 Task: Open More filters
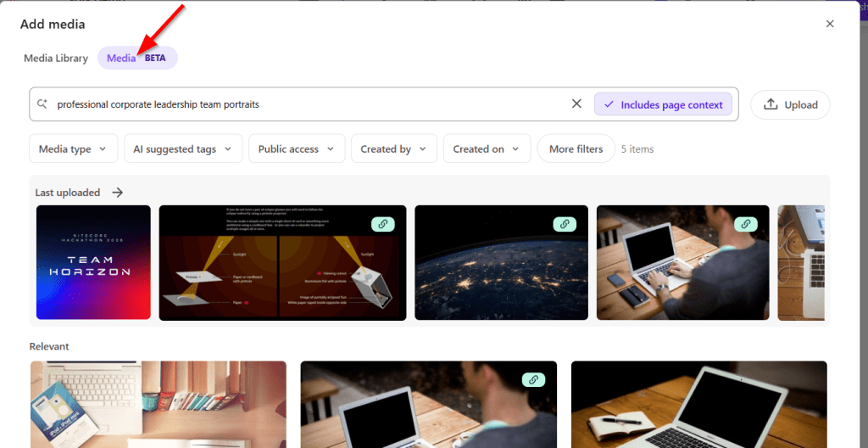point(576,148)
